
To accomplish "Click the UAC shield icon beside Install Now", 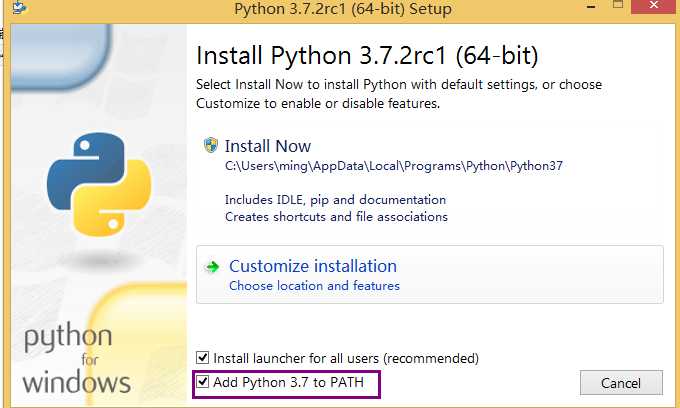I will 211,145.
